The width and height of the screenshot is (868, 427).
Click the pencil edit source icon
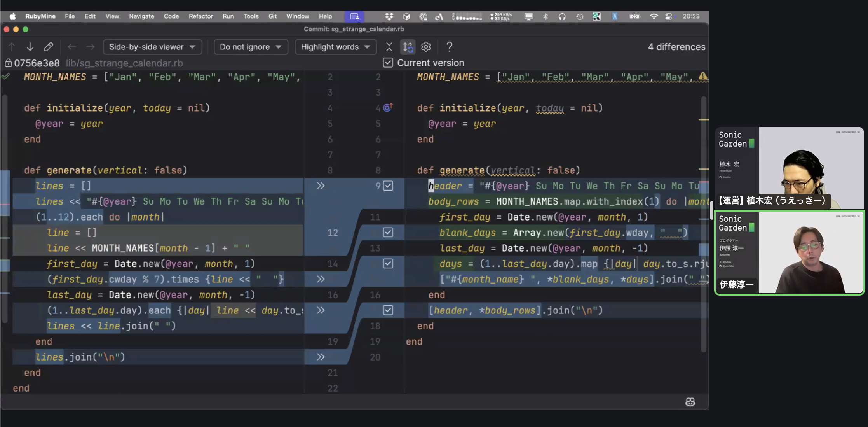pyautogui.click(x=49, y=47)
